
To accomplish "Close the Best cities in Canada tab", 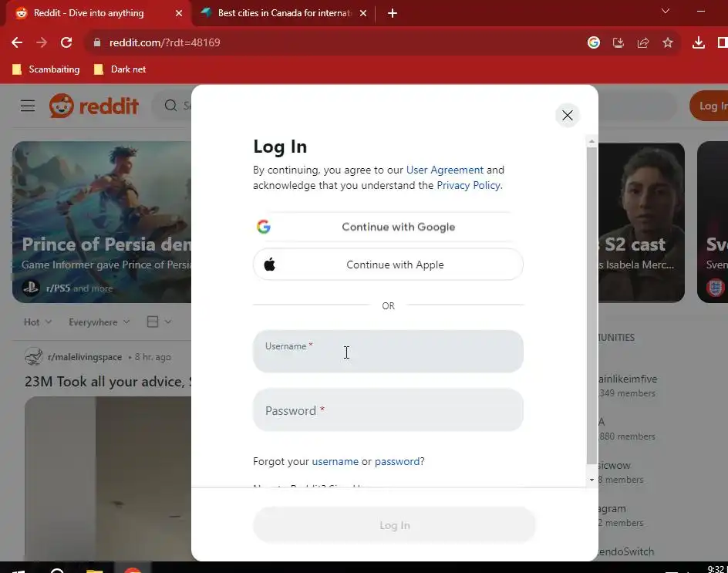I will 363,13.
